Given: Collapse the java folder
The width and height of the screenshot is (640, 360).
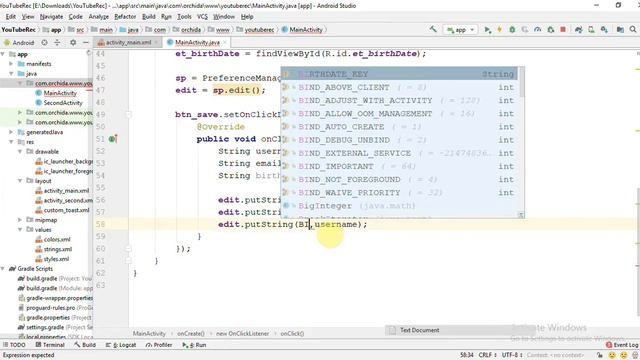Looking at the screenshot, I should tap(11, 73).
